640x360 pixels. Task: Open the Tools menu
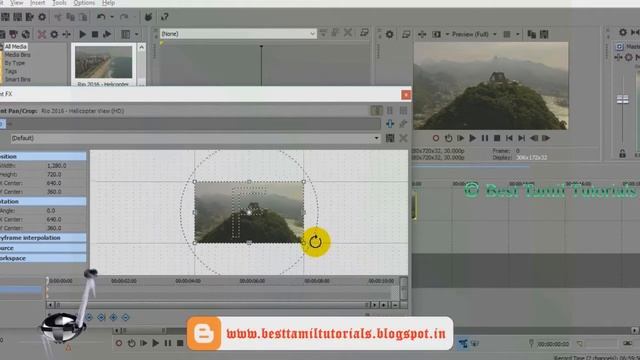click(59, 3)
